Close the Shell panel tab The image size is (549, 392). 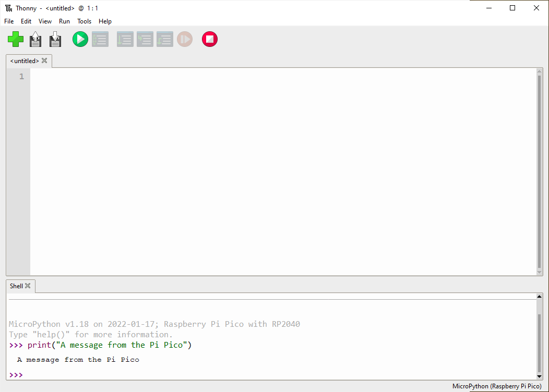tap(28, 286)
